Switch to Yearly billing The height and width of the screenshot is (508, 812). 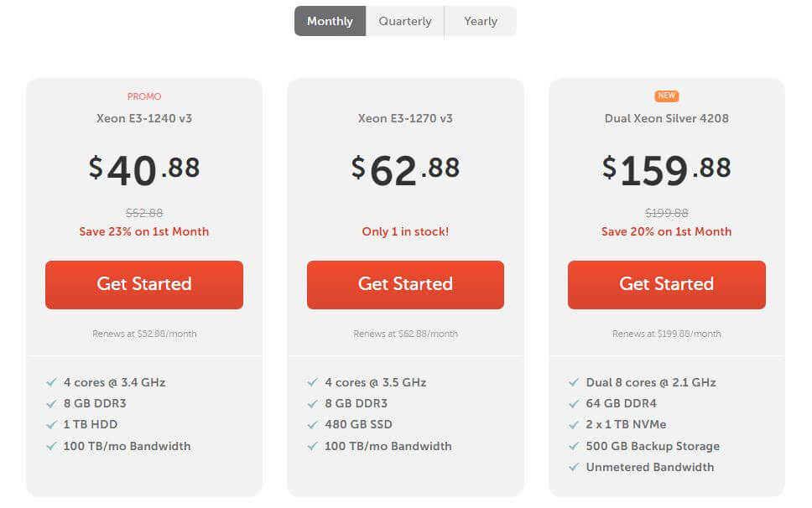point(481,21)
